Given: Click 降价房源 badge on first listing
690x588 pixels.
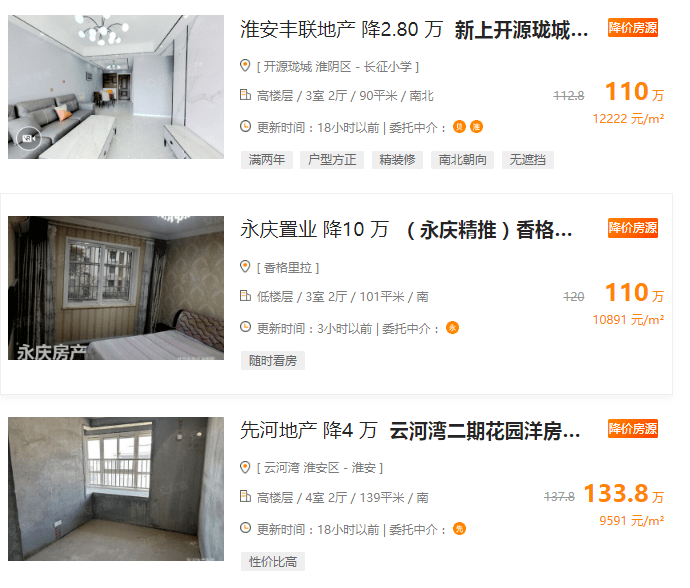Looking at the screenshot, I should pyautogui.click(x=633, y=28).
